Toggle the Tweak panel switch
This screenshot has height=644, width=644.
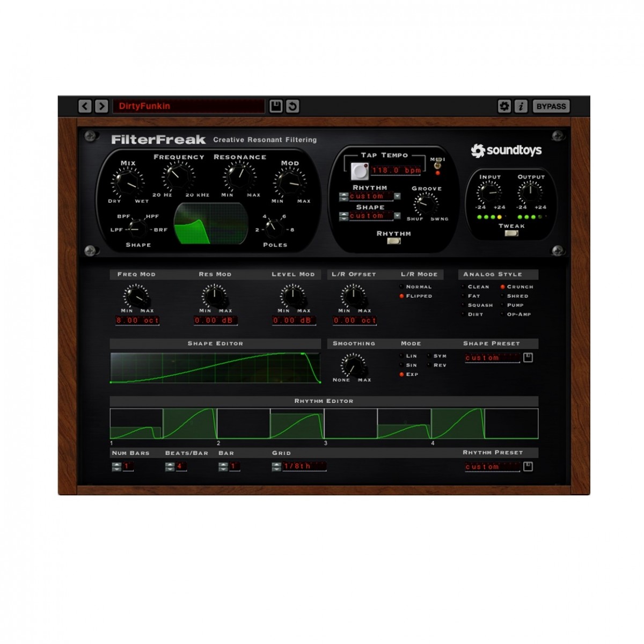511,233
